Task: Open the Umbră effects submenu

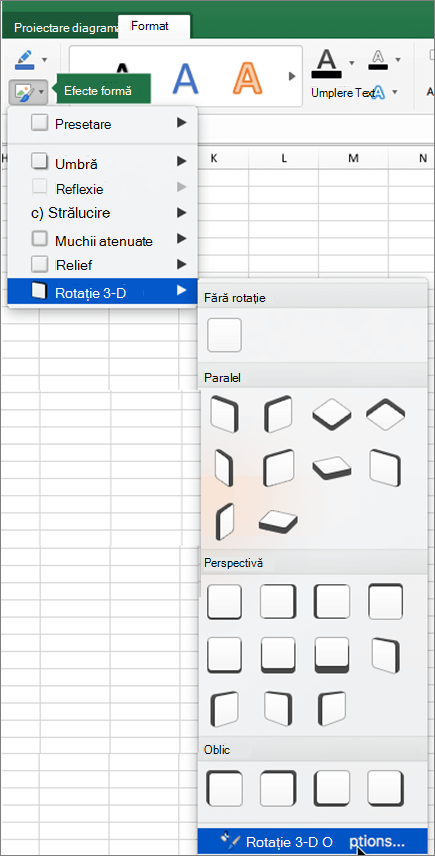Action: [x=103, y=163]
